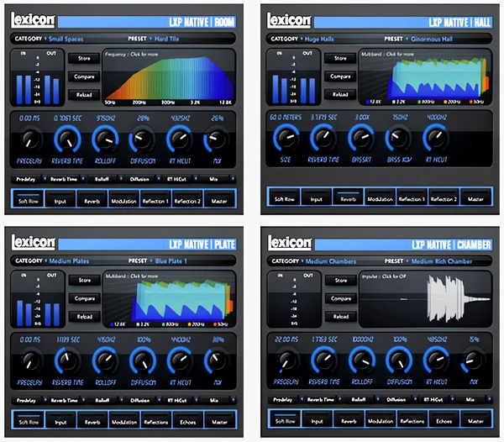Click the Frequency display in Room plugin
504x442 pixels.
coord(169,77)
